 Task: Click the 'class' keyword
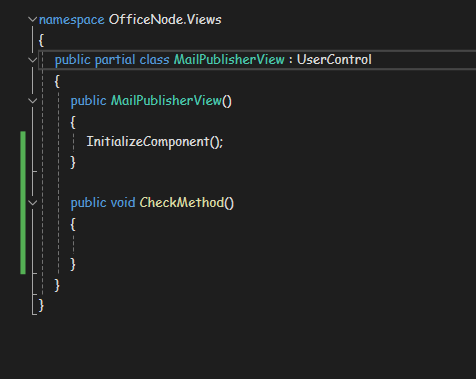[154, 60]
